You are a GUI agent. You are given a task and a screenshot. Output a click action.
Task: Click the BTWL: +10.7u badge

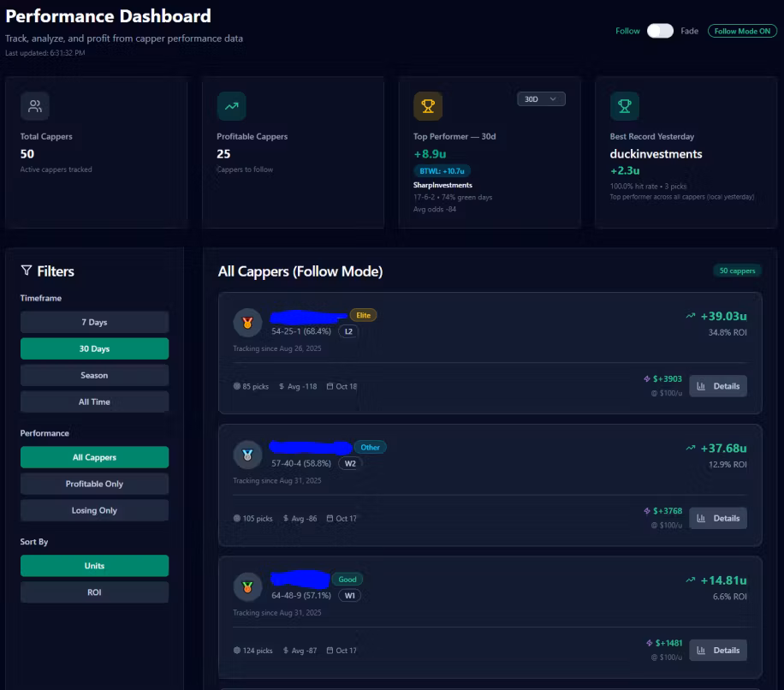pyautogui.click(x=442, y=171)
